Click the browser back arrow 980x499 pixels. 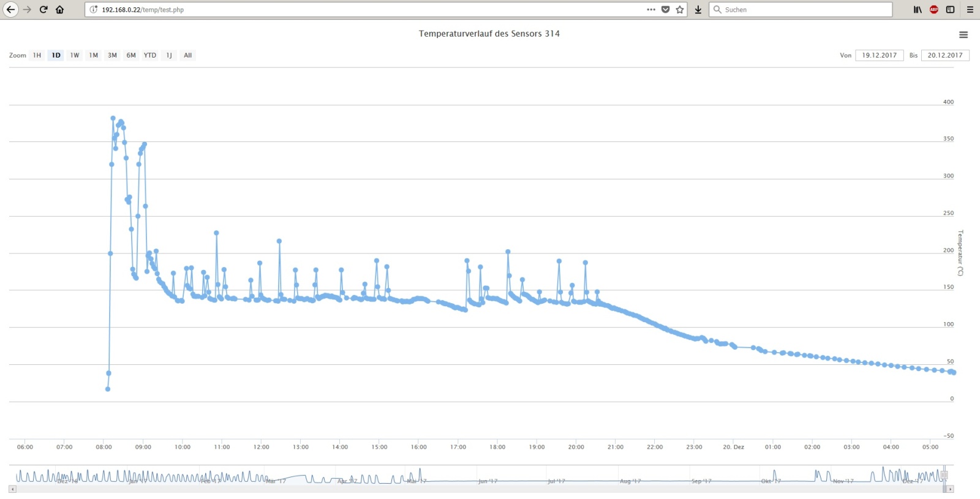10,10
